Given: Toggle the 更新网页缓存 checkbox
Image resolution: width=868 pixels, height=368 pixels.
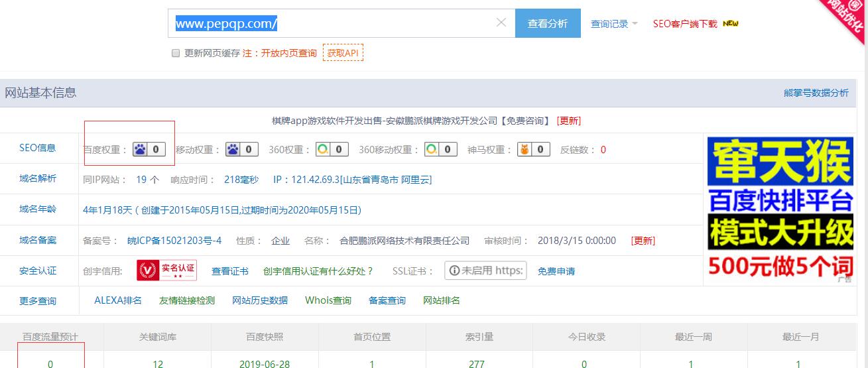Looking at the screenshot, I should pyautogui.click(x=176, y=53).
